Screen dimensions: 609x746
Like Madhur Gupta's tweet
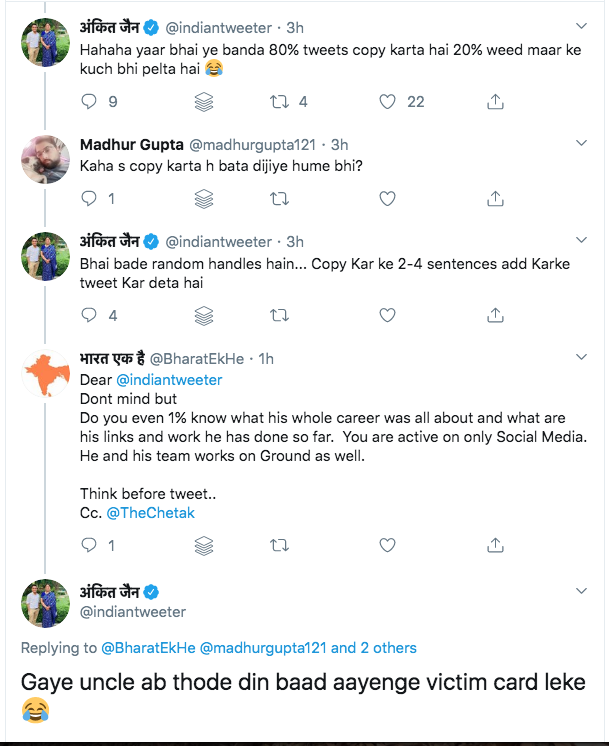point(388,199)
